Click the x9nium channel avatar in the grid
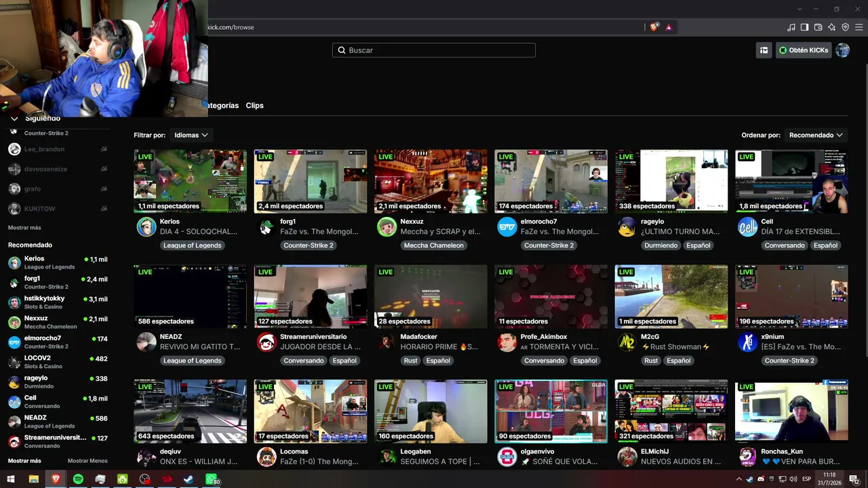 pyautogui.click(x=747, y=342)
